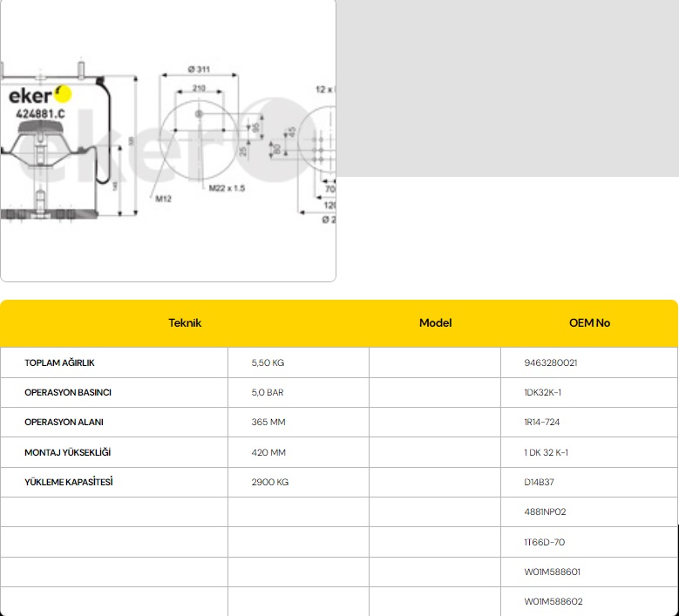Click the 2900 KG load capacity value
Screen dimensions: 679x616
269,483
